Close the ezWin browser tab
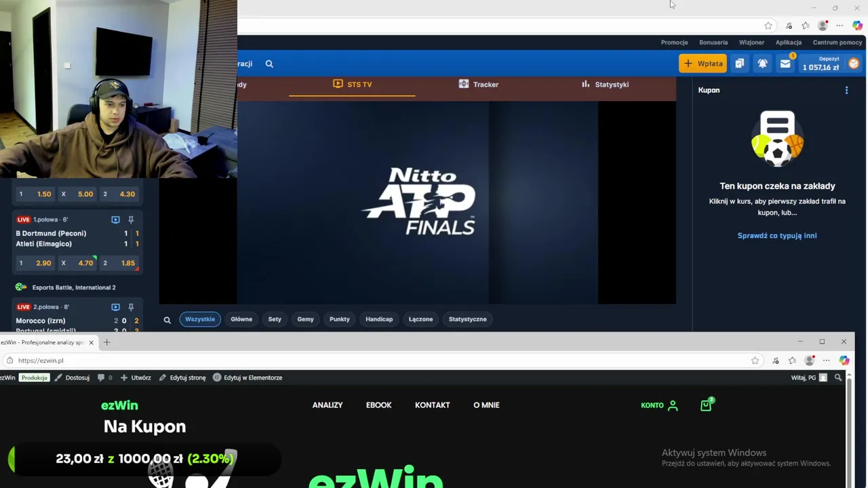This screenshot has width=868, height=488. (x=91, y=342)
